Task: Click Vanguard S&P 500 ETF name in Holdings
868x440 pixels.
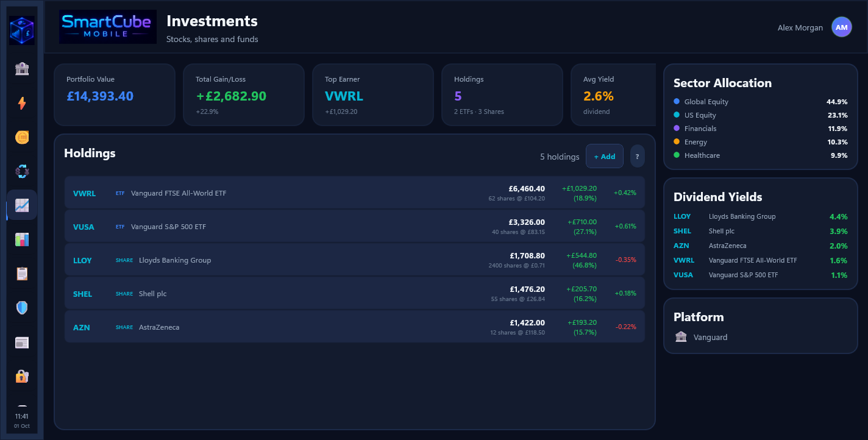Action: [168, 227]
